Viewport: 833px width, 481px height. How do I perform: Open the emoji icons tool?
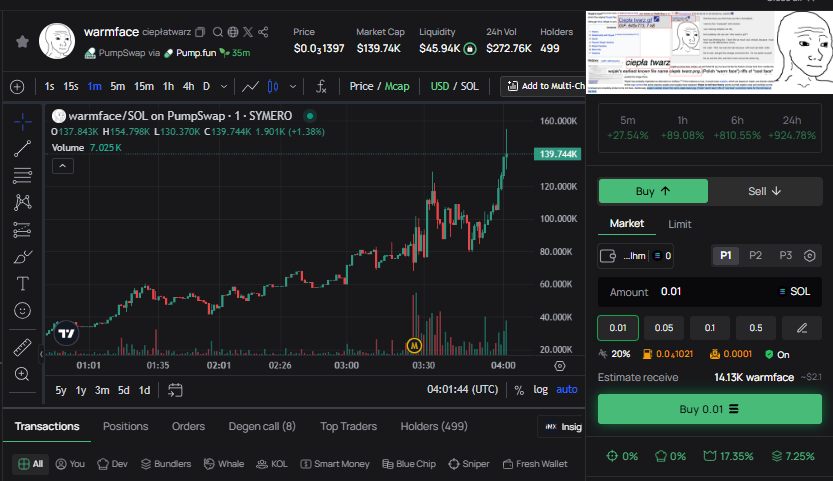click(x=22, y=310)
